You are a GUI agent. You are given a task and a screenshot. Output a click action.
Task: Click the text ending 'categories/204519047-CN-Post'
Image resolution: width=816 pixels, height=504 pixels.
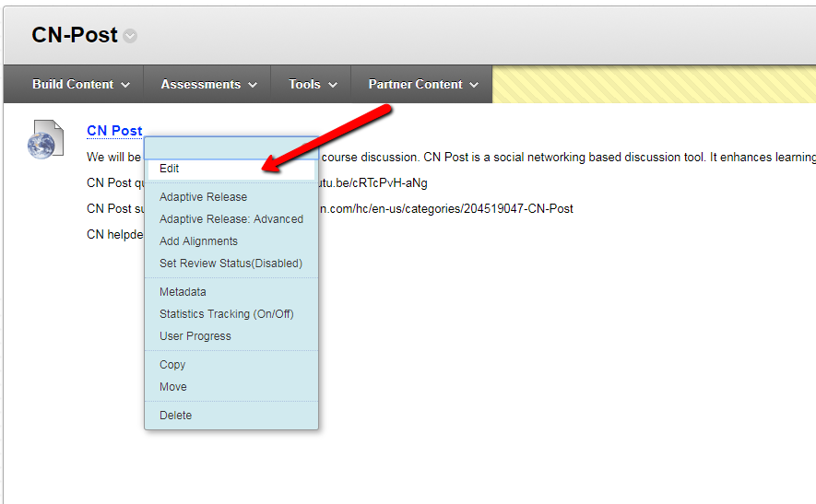446,208
